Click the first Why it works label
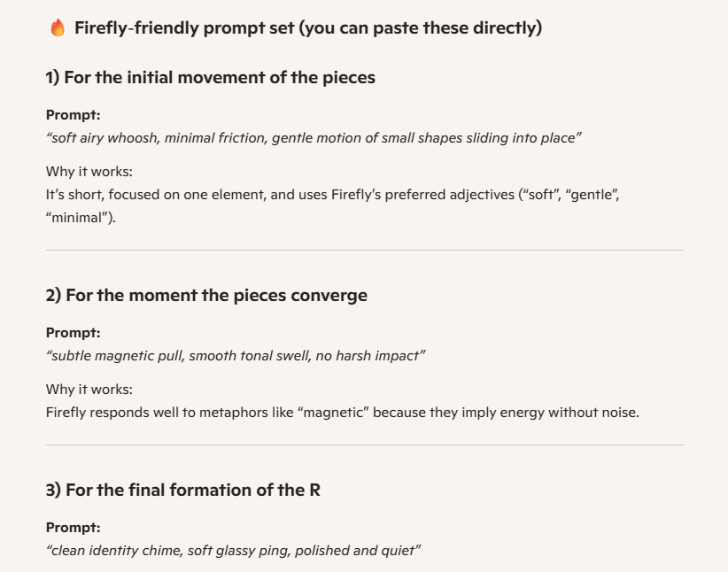Image resolution: width=728 pixels, height=572 pixels. [x=89, y=171]
